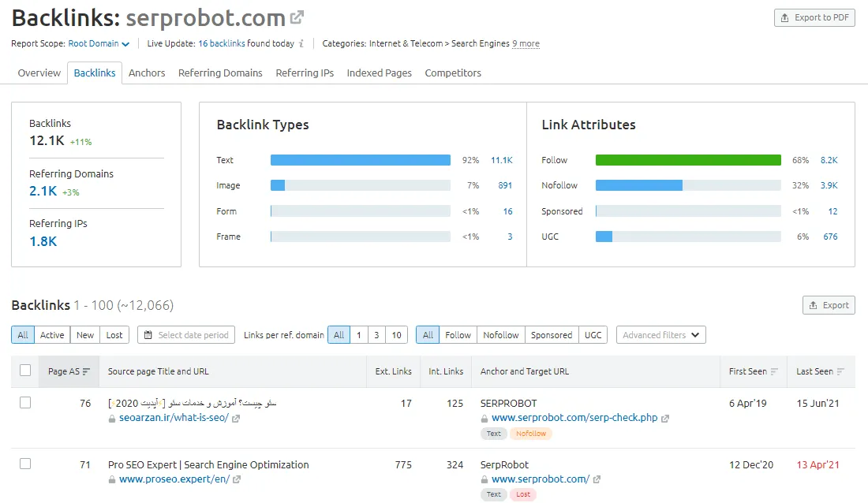Filter by Sponsored link attribute
The width and height of the screenshot is (868, 503).
point(552,335)
